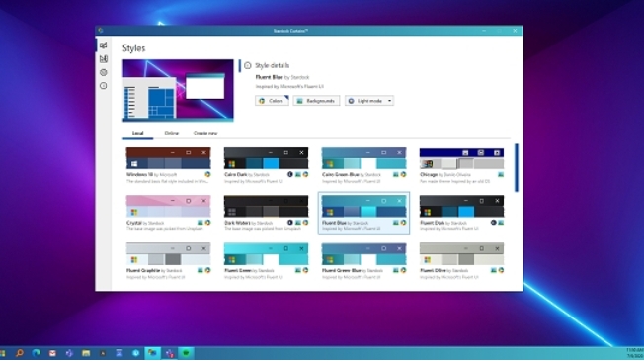Click the Backgrounds button
This screenshot has height=362, width=644.
[x=316, y=101]
